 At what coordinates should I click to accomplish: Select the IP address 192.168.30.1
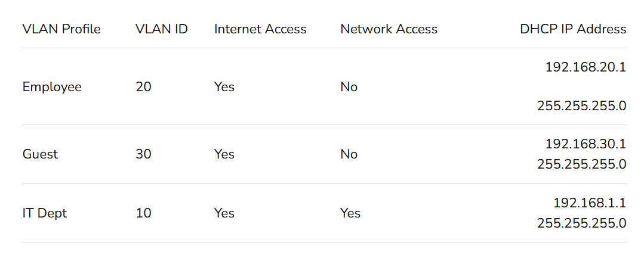(x=585, y=144)
